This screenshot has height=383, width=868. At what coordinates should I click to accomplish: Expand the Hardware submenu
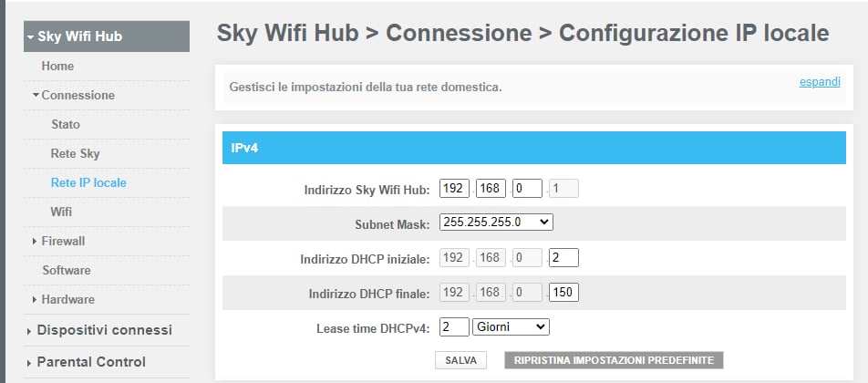pyautogui.click(x=67, y=299)
